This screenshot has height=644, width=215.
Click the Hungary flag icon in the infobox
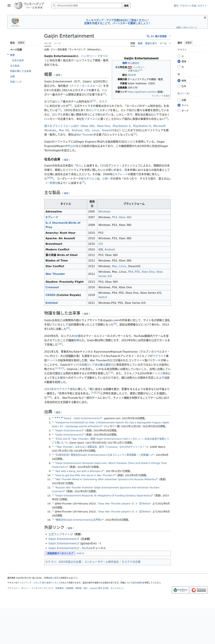(x=130, y=67)
